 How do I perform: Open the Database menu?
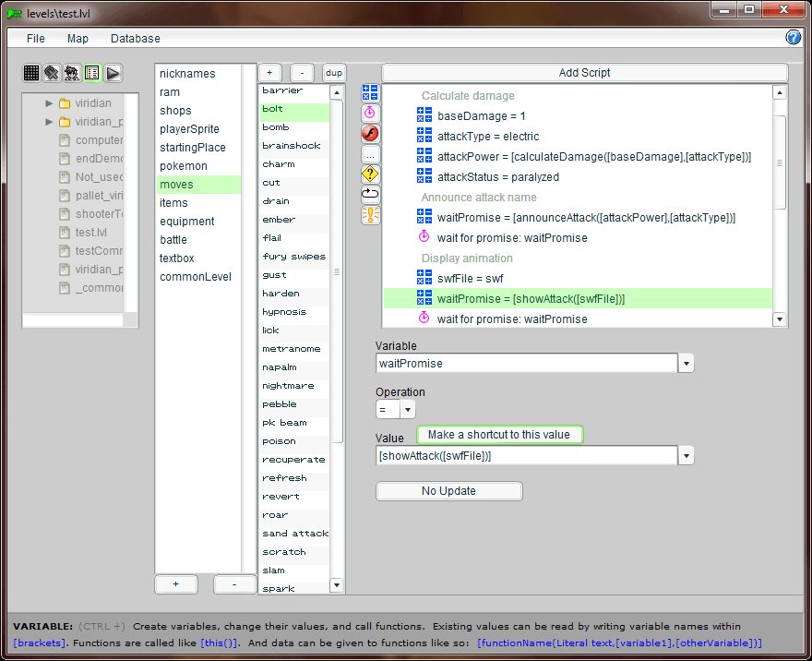135,39
